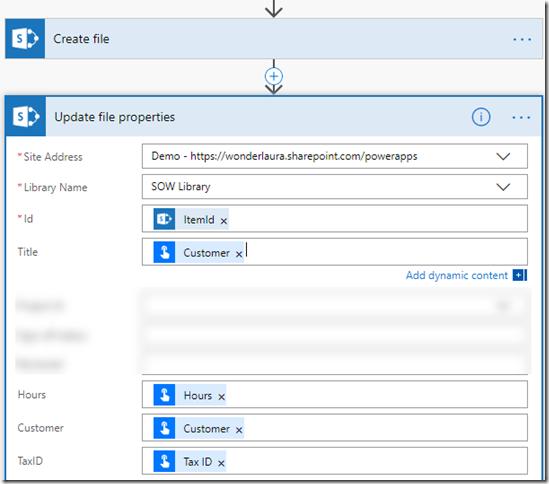This screenshot has height=484, width=549.
Task: Click the Hours dynamic content token
Action: click(x=190, y=395)
